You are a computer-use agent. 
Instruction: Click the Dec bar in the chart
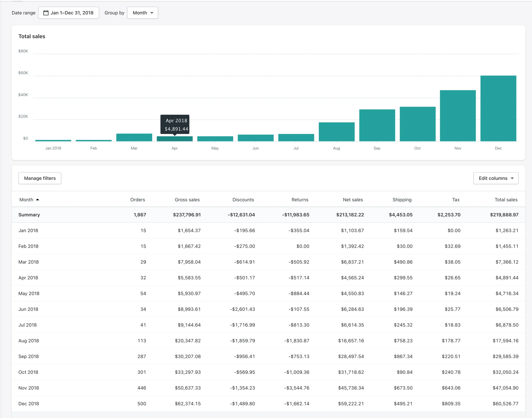(x=498, y=108)
